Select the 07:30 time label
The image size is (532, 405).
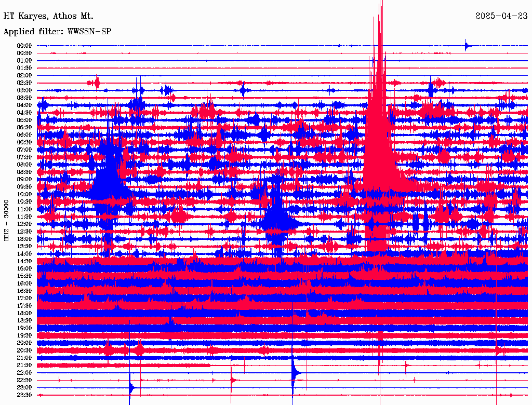(24, 157)
